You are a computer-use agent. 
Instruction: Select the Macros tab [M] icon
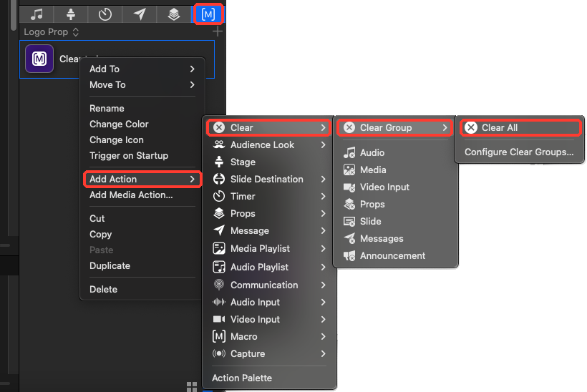pos(208,14)
